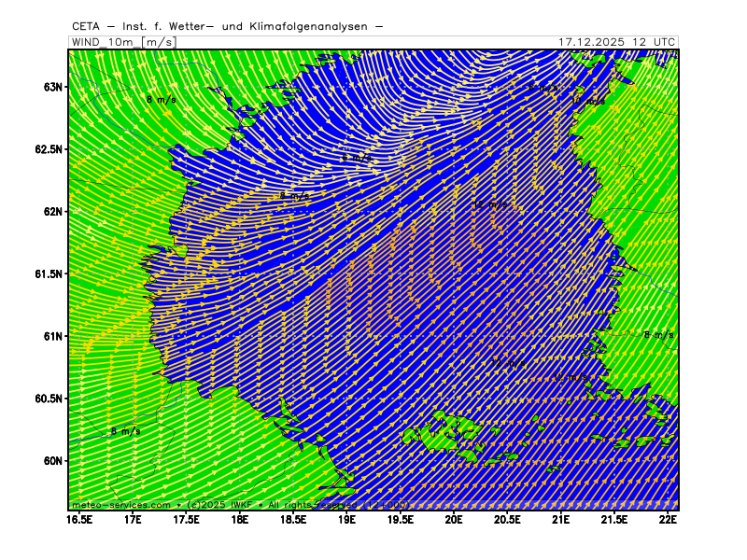Click the 62.5N latitude axis label

(49, 149)
